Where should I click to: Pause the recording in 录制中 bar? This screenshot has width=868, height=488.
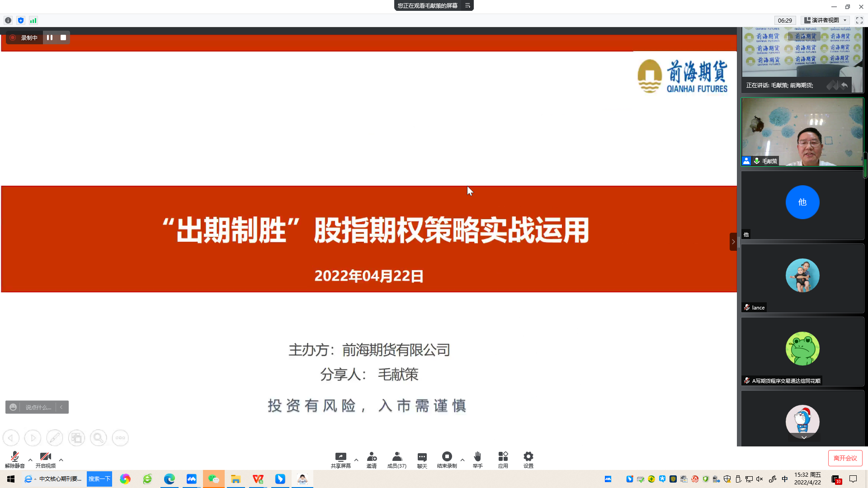point(50,38)
